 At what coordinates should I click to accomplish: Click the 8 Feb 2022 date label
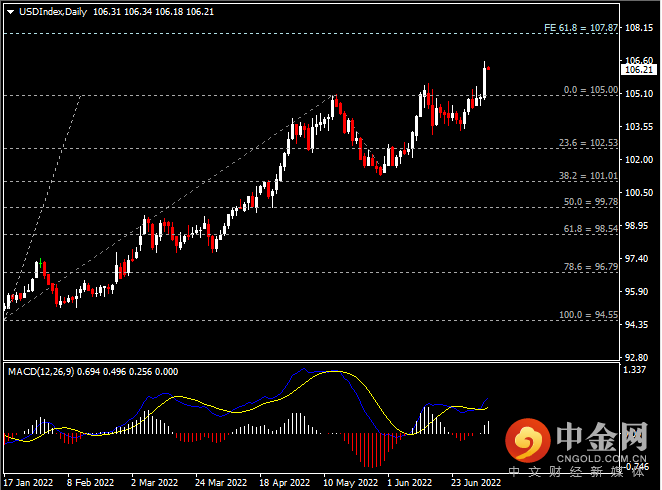90,482
